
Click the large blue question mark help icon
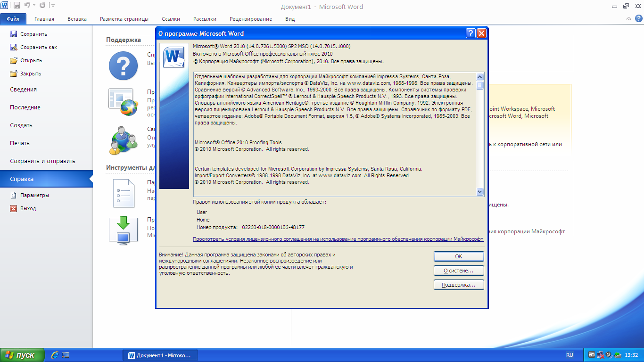tap(123, 66)
